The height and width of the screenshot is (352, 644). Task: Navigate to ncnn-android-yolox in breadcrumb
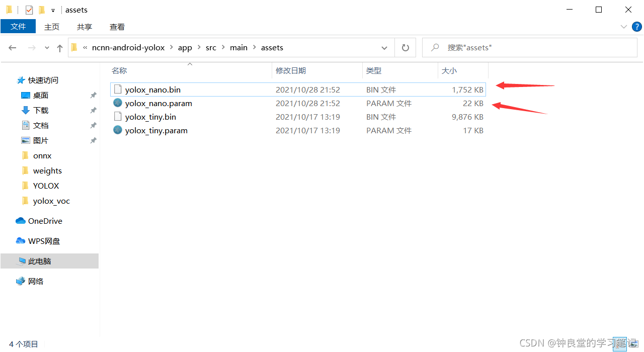(x=128, y=48)
